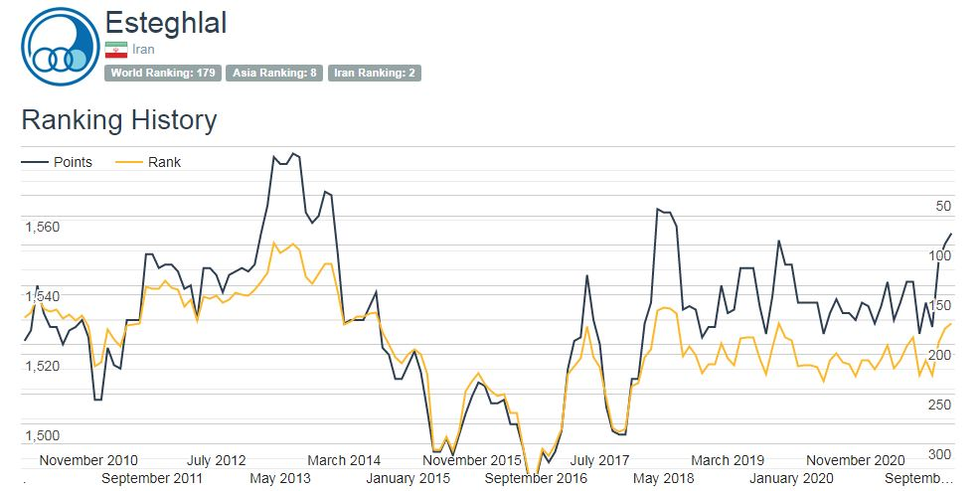The height and width of the screenshot is (491, 980).
Task: Click the yellow Rank legend line marker
Action: (x=129, y=162)
